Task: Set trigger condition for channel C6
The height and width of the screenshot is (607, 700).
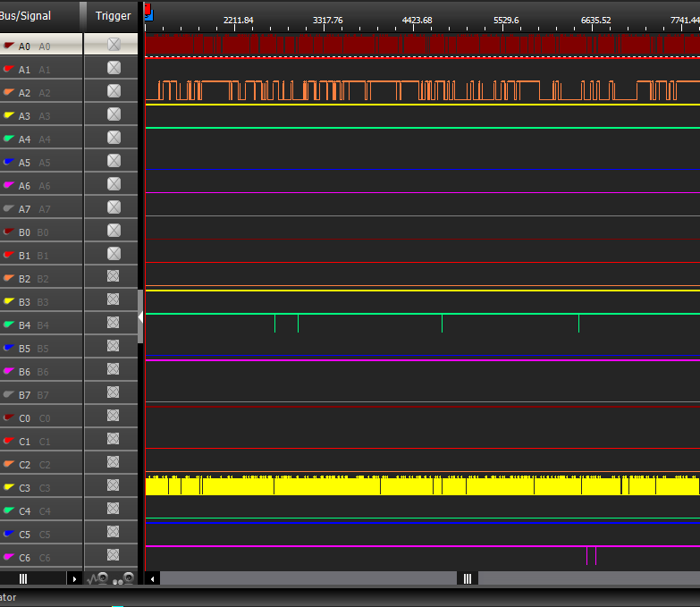Action: click(114, 555)
